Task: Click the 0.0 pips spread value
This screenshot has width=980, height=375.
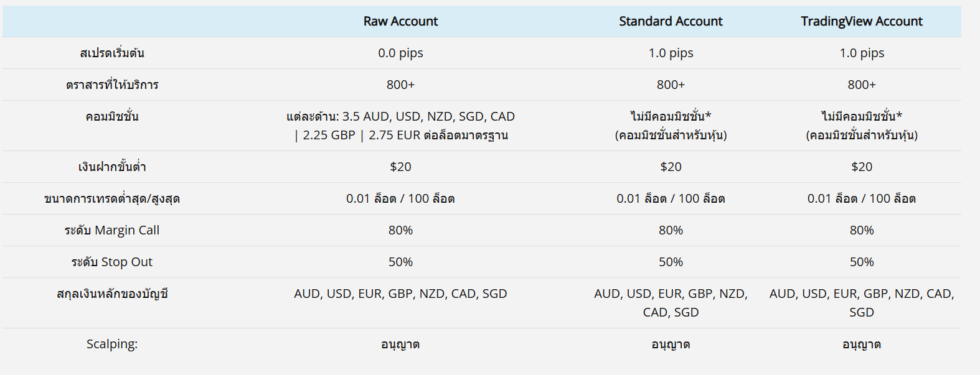Action: 400,53
